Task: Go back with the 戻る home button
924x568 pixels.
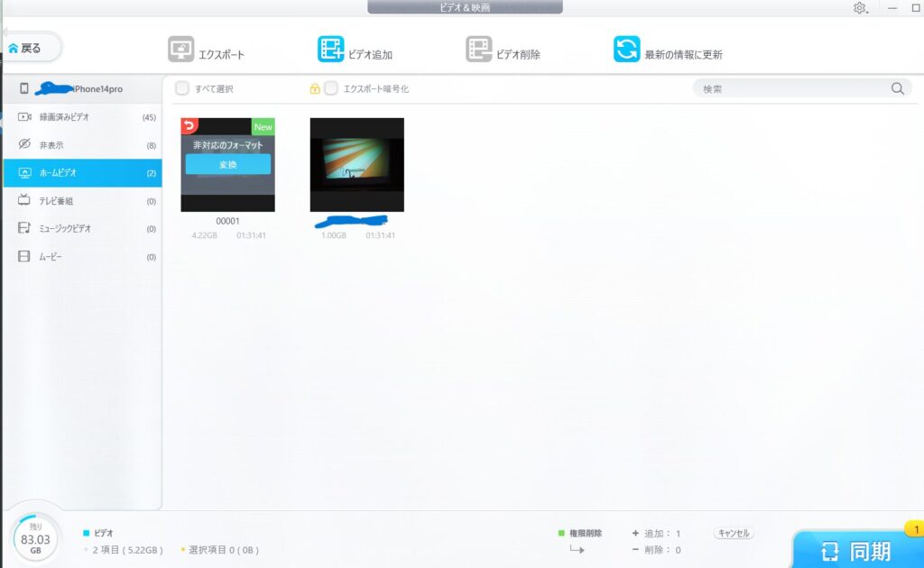Action: (32, 48)
